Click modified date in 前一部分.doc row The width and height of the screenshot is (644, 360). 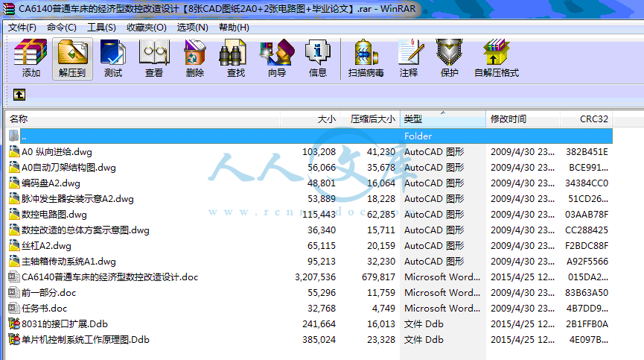click(523, 293)
